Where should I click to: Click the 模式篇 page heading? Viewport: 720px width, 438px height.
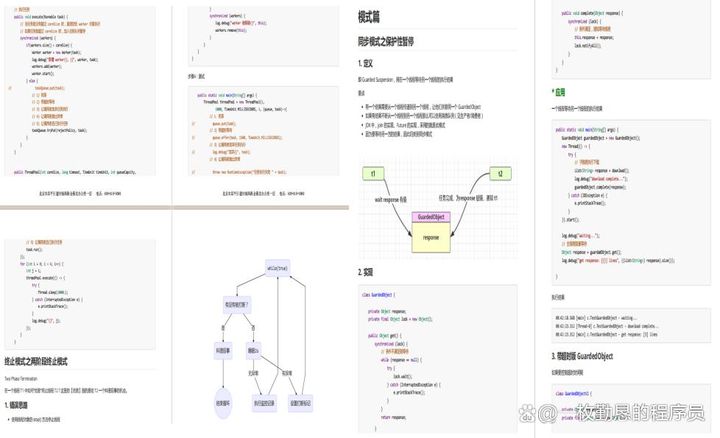click(369, 17)
